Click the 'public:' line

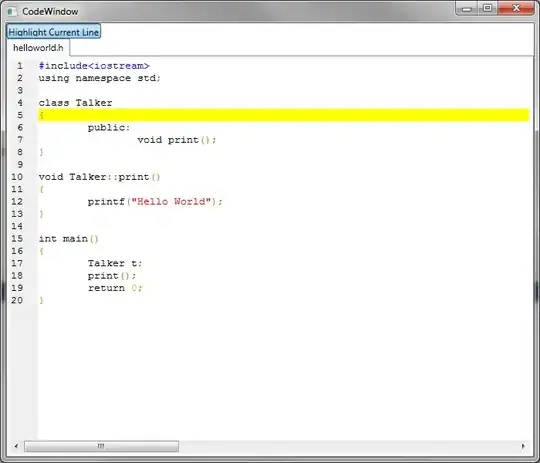point(109,127)
